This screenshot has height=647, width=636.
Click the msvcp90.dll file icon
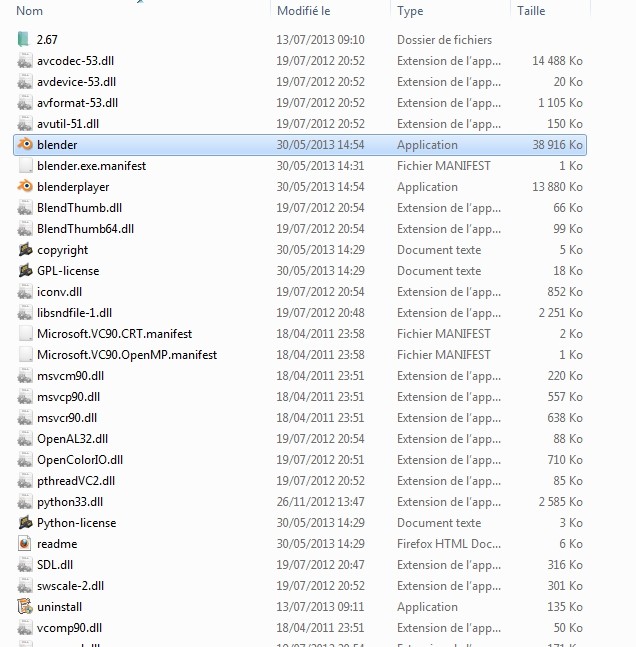(25, 397)
